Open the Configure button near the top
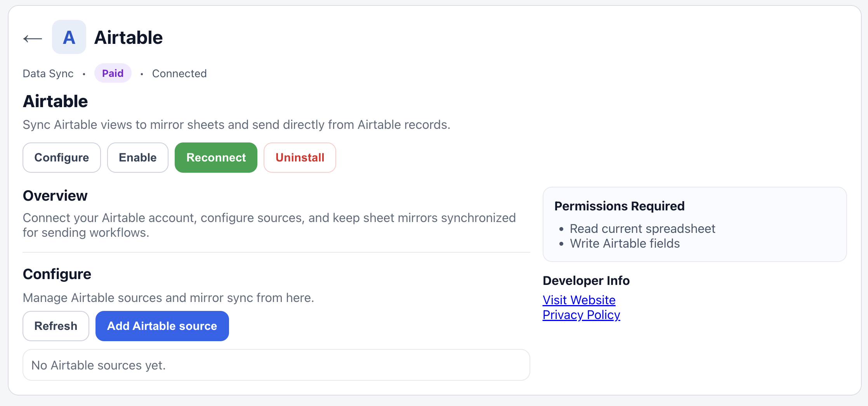Screen dimensions: 868x406 (62, 158)
